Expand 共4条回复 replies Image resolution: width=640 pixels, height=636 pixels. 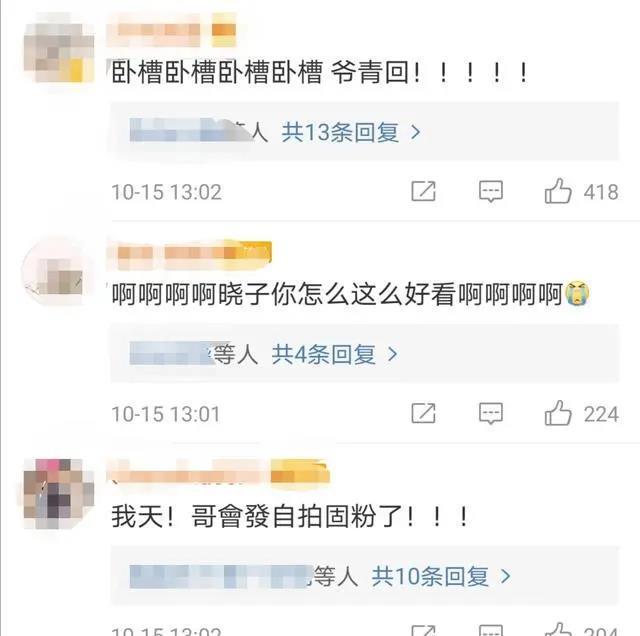(334, 354)
